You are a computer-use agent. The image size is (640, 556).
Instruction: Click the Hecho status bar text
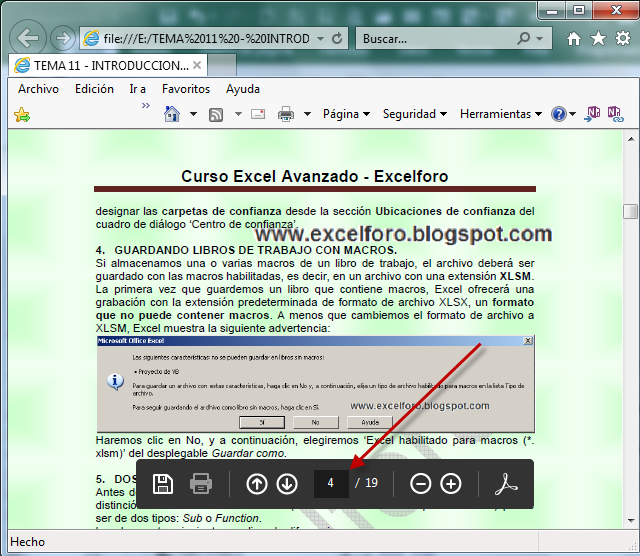(x=28, y=542)
